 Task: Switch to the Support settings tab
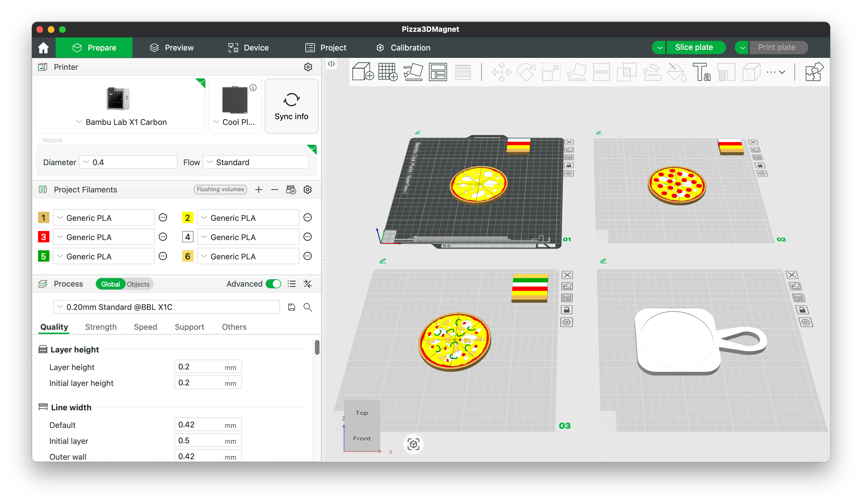coord(189,327)
